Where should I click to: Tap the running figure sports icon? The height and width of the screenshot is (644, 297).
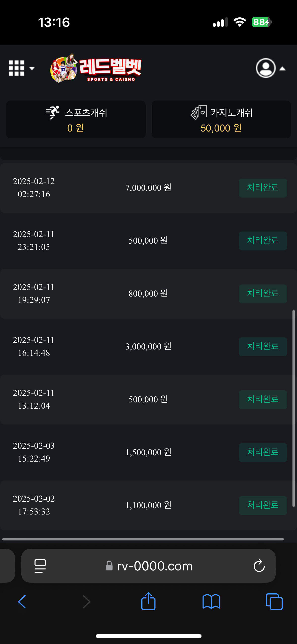(x=52, y=112)
